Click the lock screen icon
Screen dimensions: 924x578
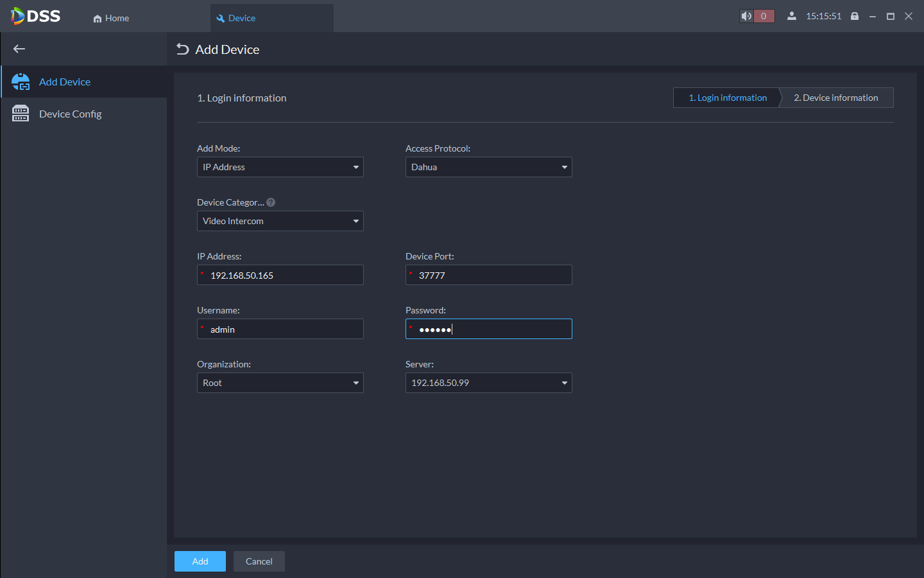(x=855, y=16)
